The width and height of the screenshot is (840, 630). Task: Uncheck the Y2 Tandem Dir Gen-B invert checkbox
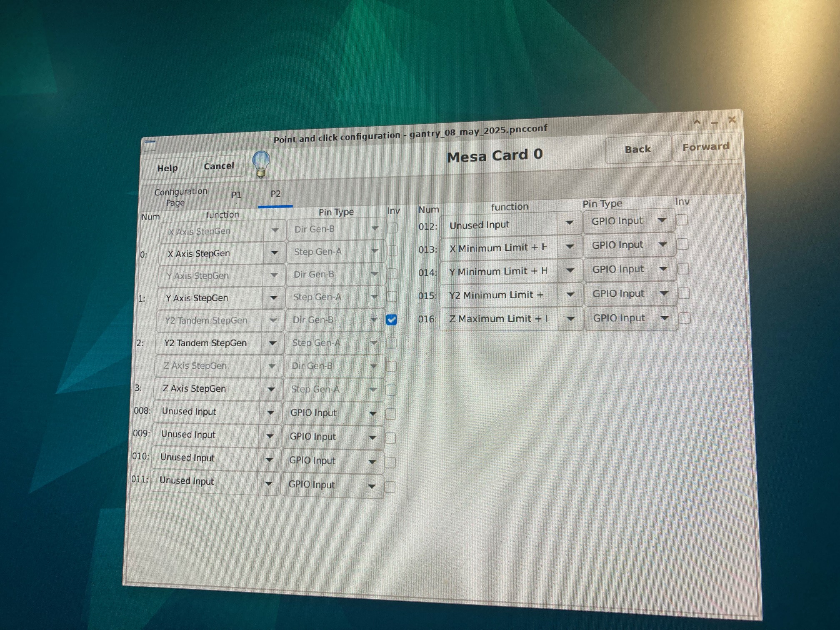coord(391,320)
